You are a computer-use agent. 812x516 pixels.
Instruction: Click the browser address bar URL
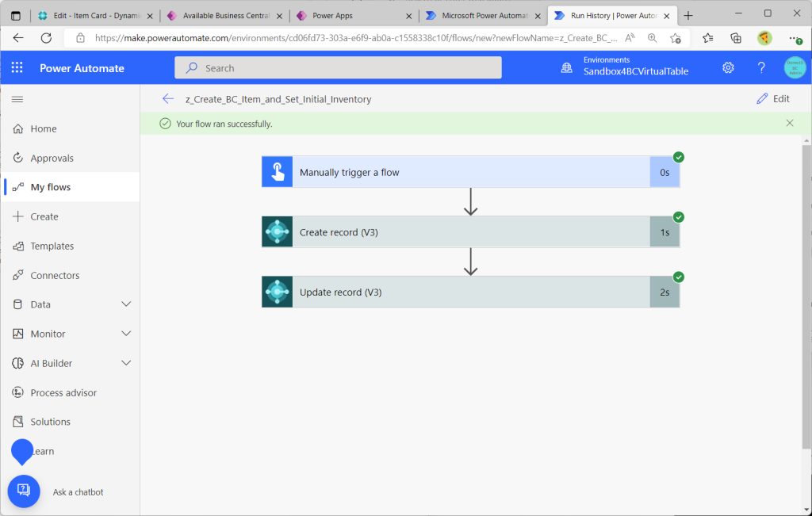pos(356,38)
